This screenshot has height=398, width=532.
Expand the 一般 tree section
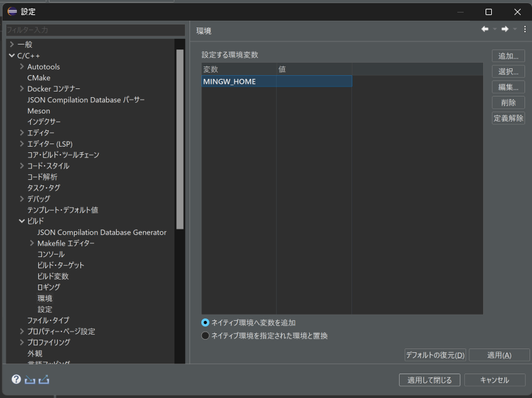[13, 44]
